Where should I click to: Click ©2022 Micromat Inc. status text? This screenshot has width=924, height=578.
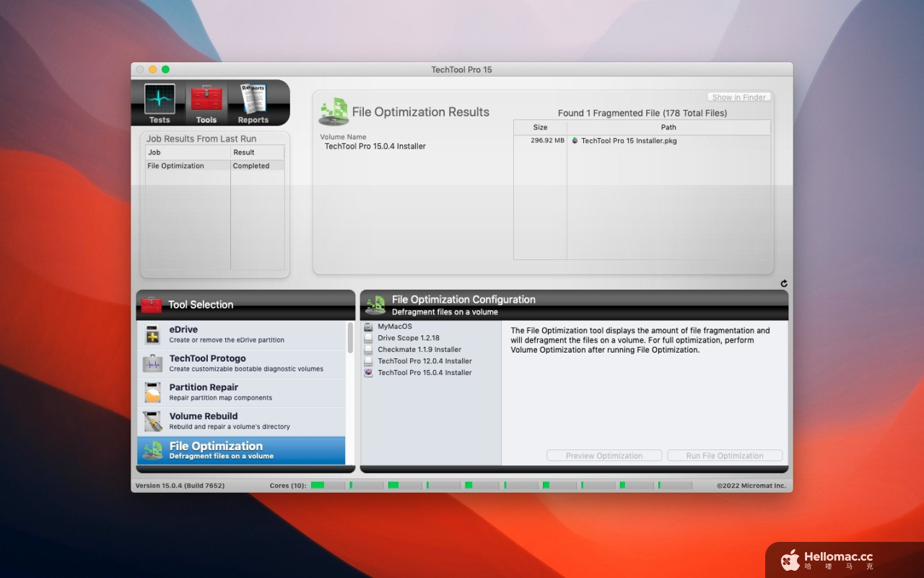pos(751,486)
